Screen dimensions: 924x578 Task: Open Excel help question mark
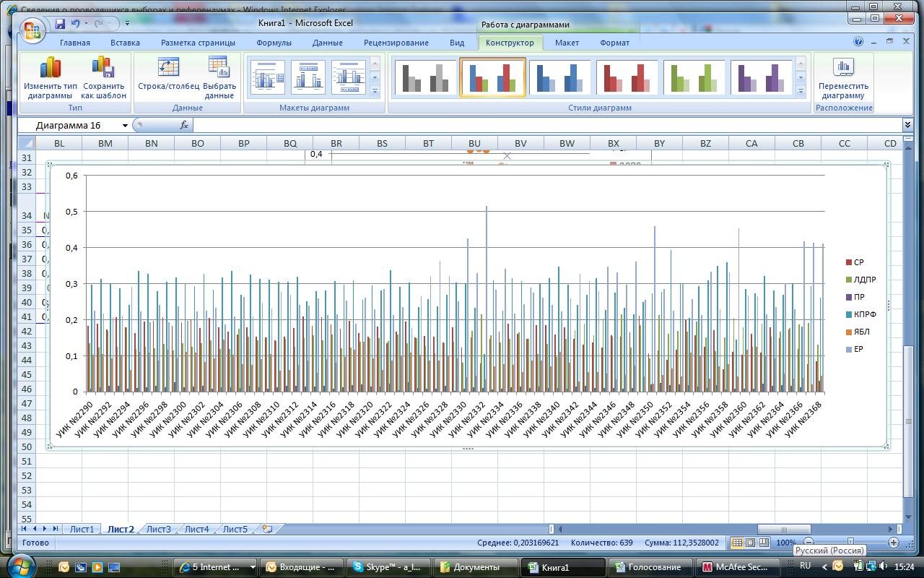(x=858, y=42)
